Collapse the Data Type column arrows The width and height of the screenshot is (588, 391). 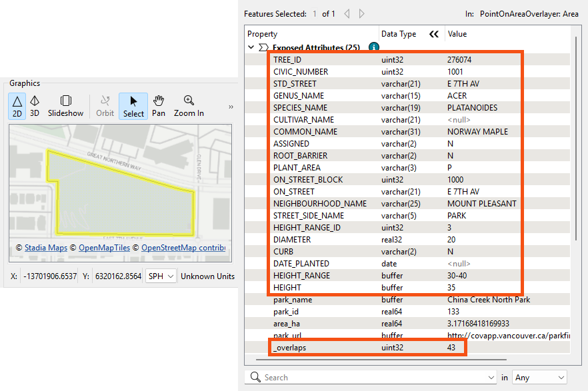click(x=434, y=34)
